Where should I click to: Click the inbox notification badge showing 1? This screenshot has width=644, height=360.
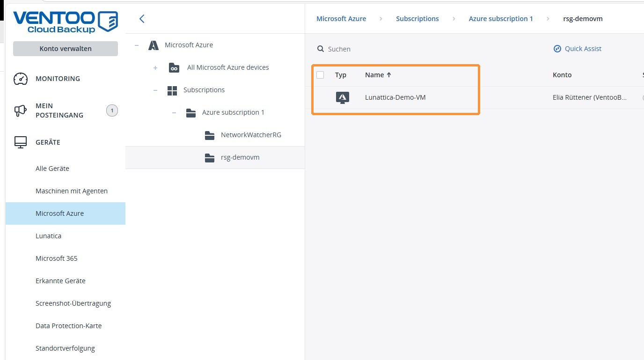[112, 111]
